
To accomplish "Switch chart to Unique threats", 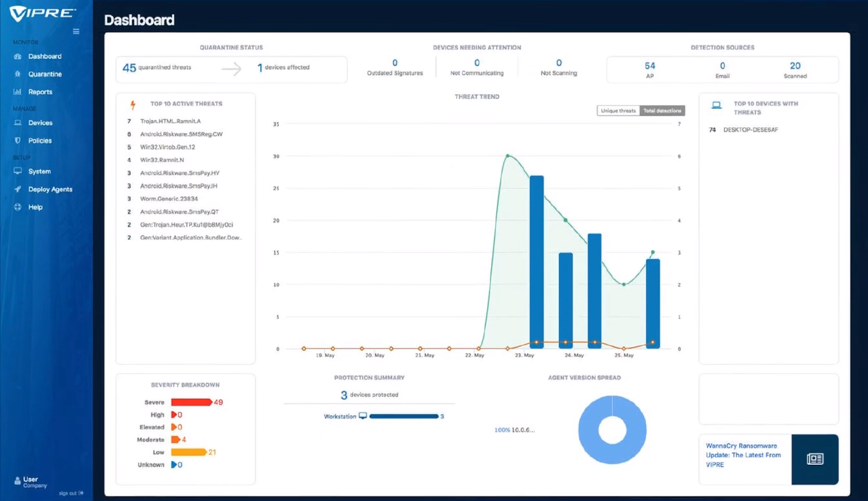I will coord(618,111).
